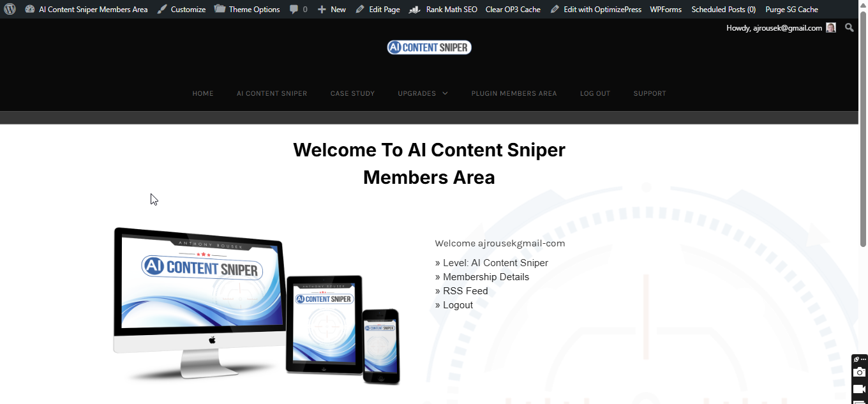Click the pencil icon beside Edit Page
This screenshot has width=868, height=404.
pos(360,10)
